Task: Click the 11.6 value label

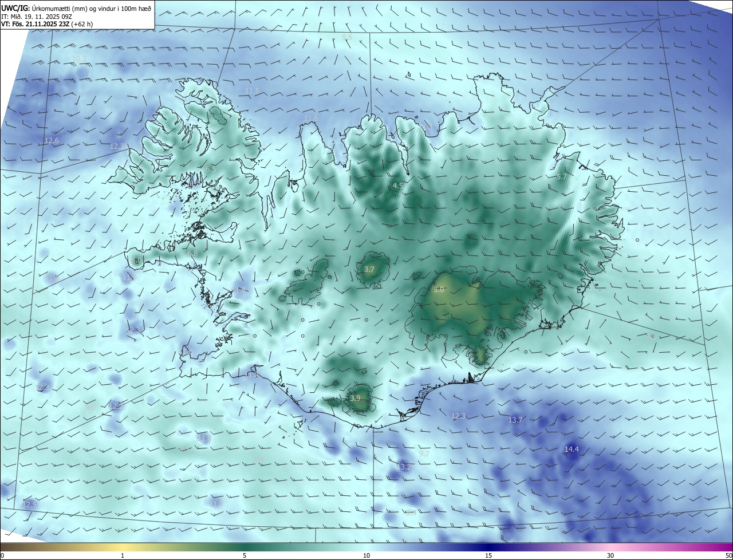Action: tap(311, 118)
